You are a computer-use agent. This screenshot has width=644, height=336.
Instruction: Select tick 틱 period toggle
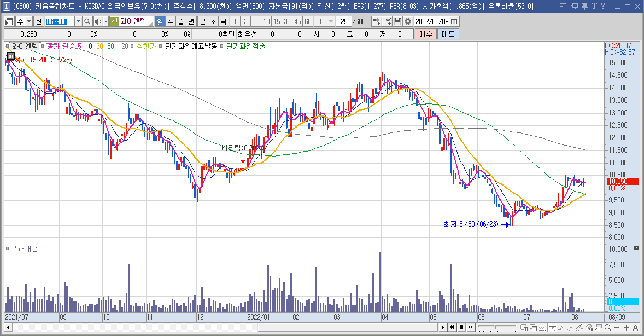click(x=223, y=21)
